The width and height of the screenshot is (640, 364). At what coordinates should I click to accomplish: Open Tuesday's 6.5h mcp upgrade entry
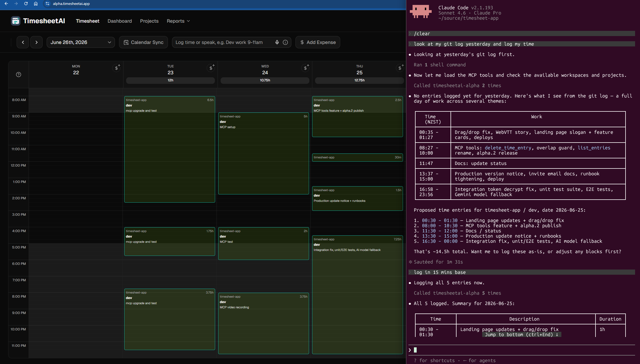click(170, 149)
